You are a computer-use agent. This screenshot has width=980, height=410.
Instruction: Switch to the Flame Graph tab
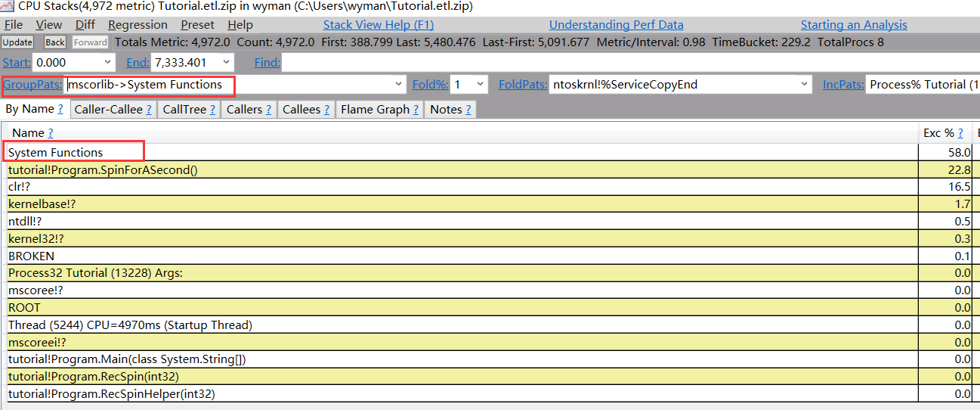380,110
